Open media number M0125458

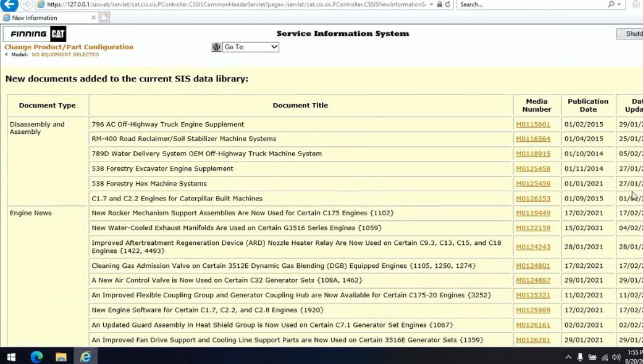pos(533,168)
